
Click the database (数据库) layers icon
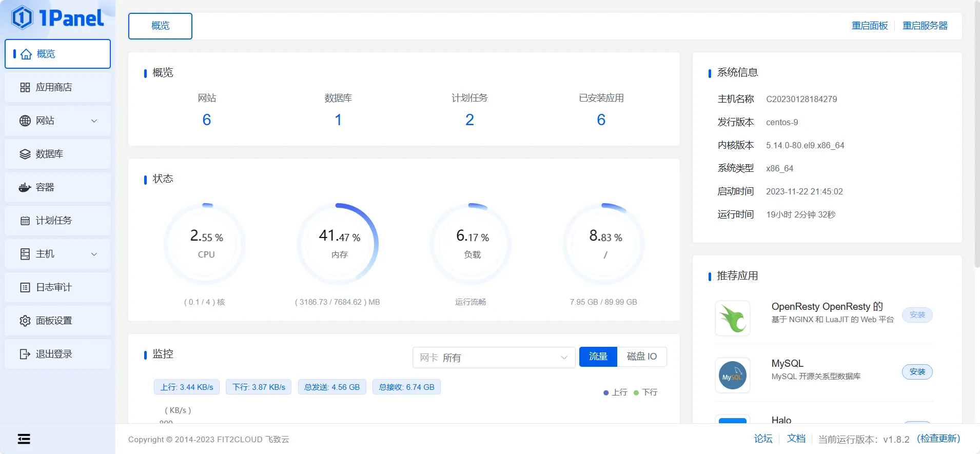pos(25,154)
